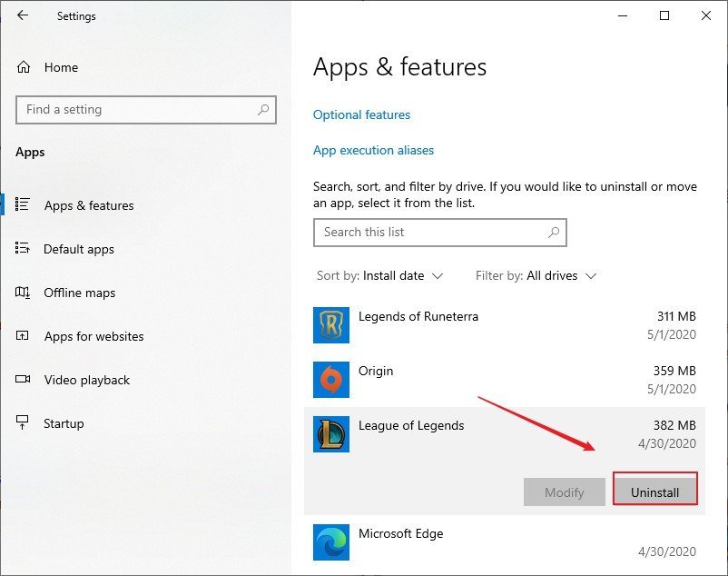
Task: Open the Optional features link
Action: tap(361, 114)
